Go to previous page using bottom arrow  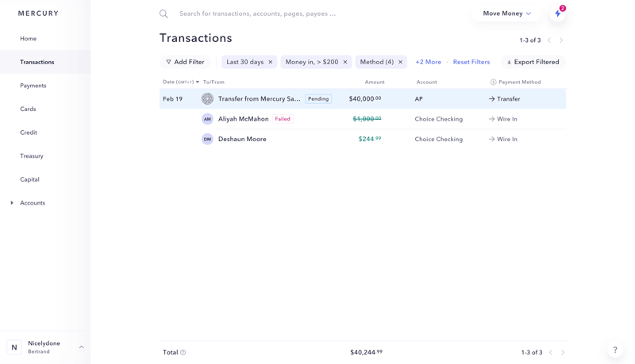pos(551,352)
